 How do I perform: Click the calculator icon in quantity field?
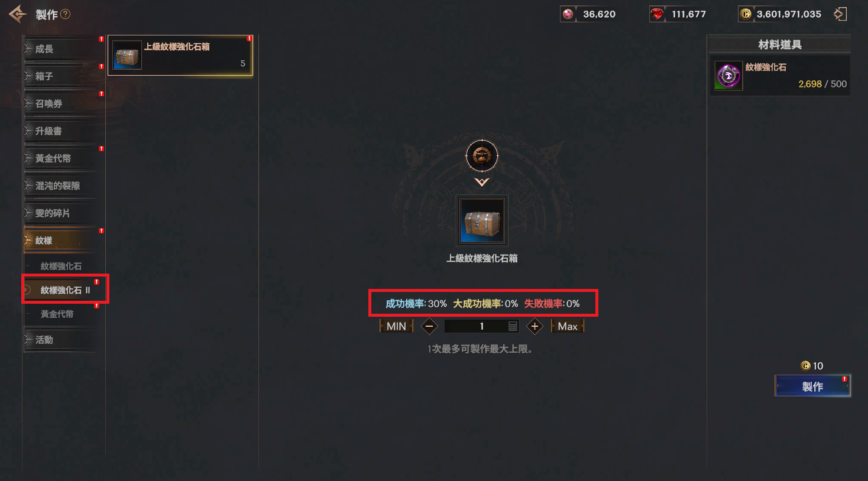coord(513,326)
